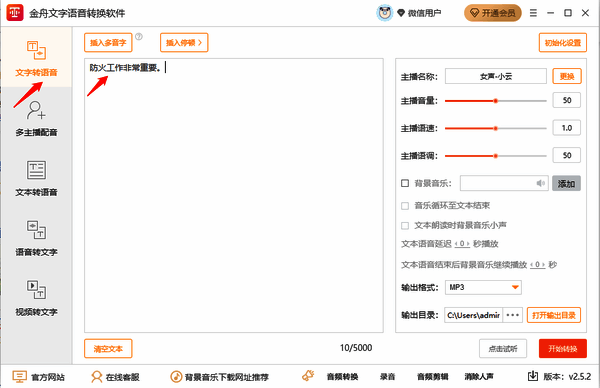
Task: Click the speaker volume icon in music field
Action: click(x=540, y=183)
